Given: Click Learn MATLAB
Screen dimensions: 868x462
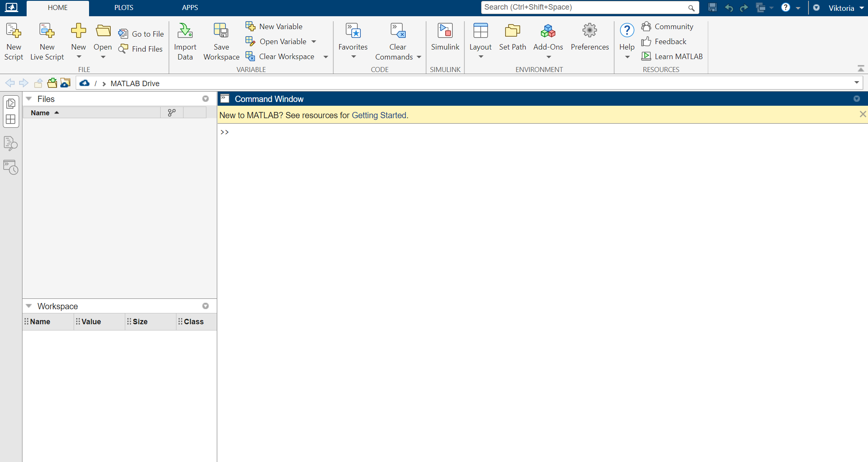Looking at the screenshot, I should 672,56.
